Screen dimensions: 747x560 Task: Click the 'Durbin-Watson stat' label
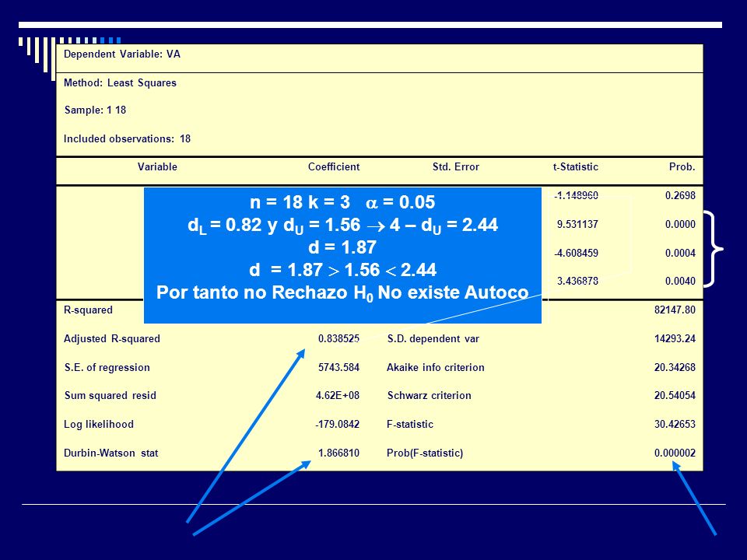111,453
